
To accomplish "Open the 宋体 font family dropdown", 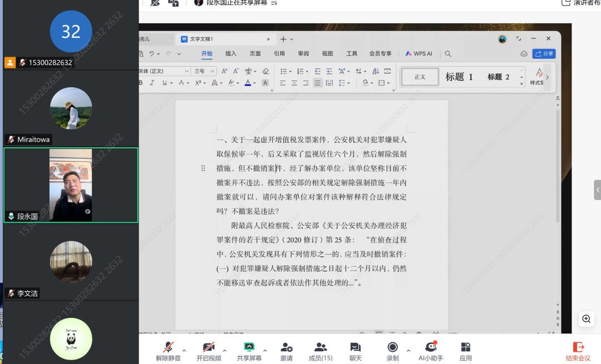I will tap(161, 71).
